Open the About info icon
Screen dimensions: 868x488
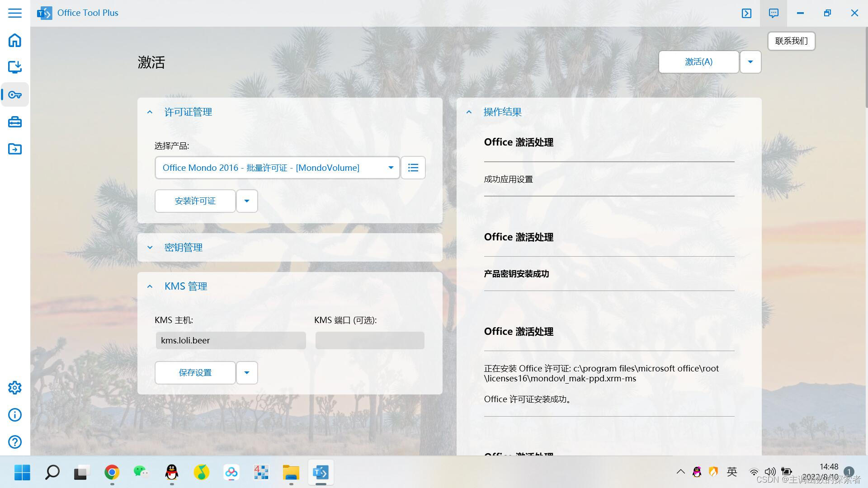coord(15,415)
